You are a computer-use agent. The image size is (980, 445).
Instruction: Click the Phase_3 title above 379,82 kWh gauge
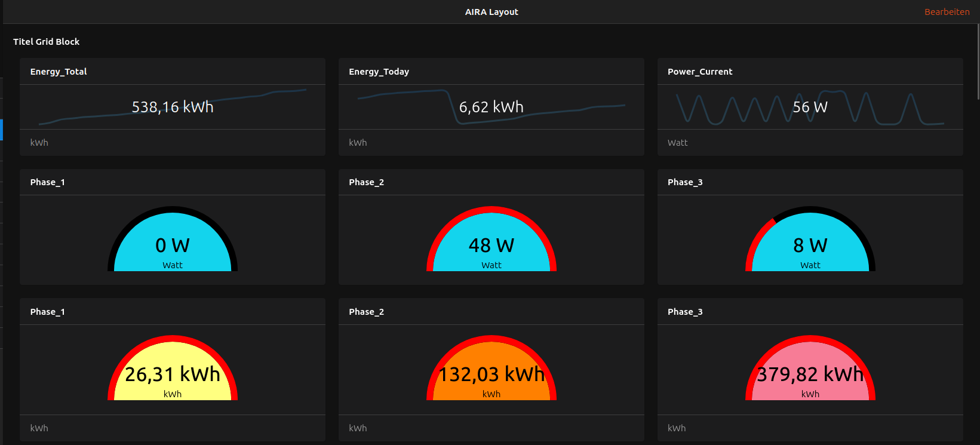click(685, 312)
